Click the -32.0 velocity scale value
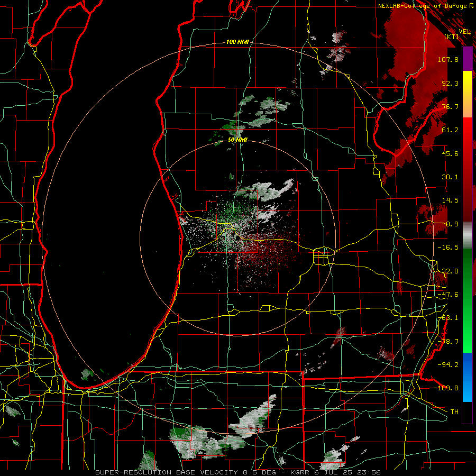 point(448,271)
